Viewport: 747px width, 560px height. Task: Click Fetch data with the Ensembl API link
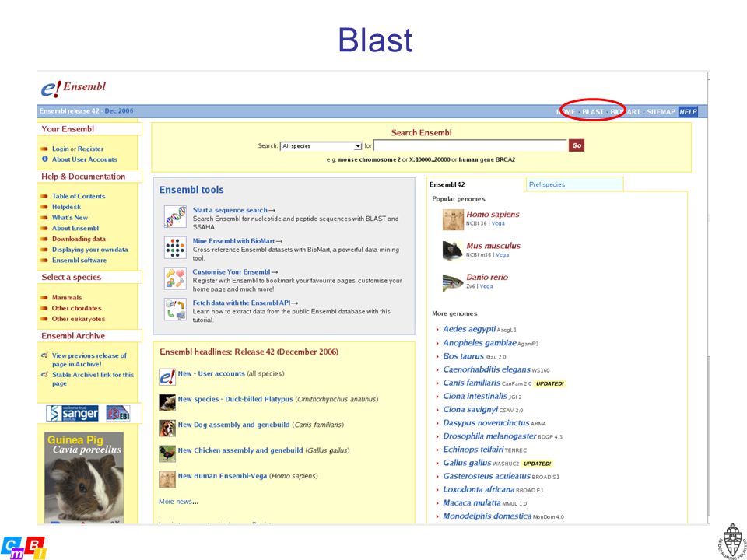coord(245,303)
